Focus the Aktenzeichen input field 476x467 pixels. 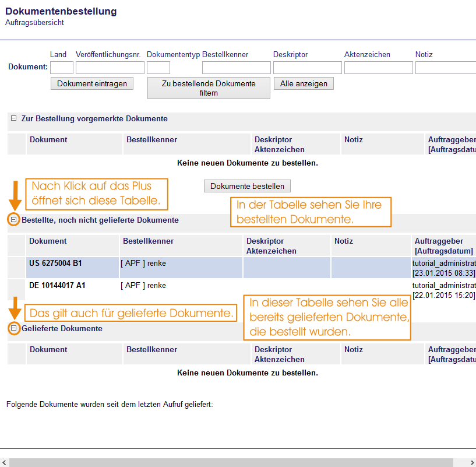click(x=379, y=68)
